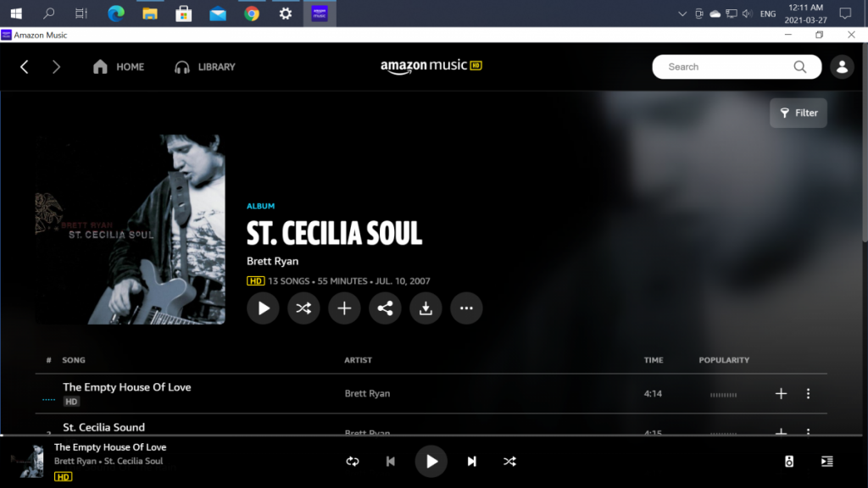
Task: Open the Filter button
Action: [x=798, y=113]
